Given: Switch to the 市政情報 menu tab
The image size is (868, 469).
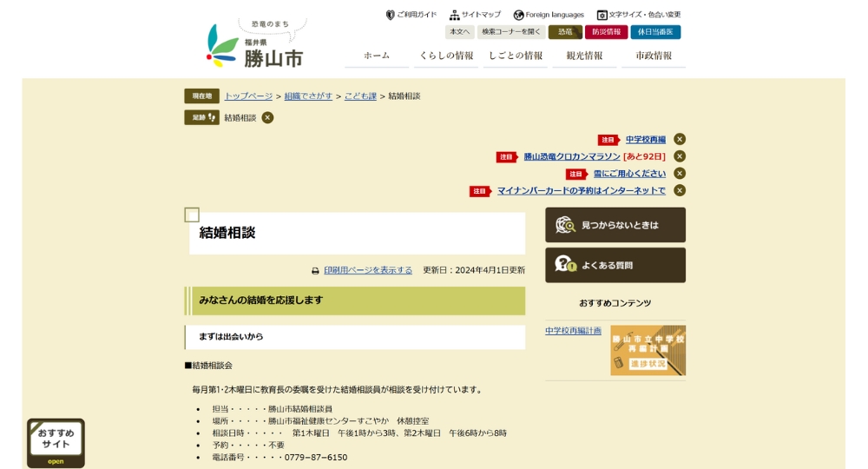Looking at the screenshot, I should coord(654,56).
